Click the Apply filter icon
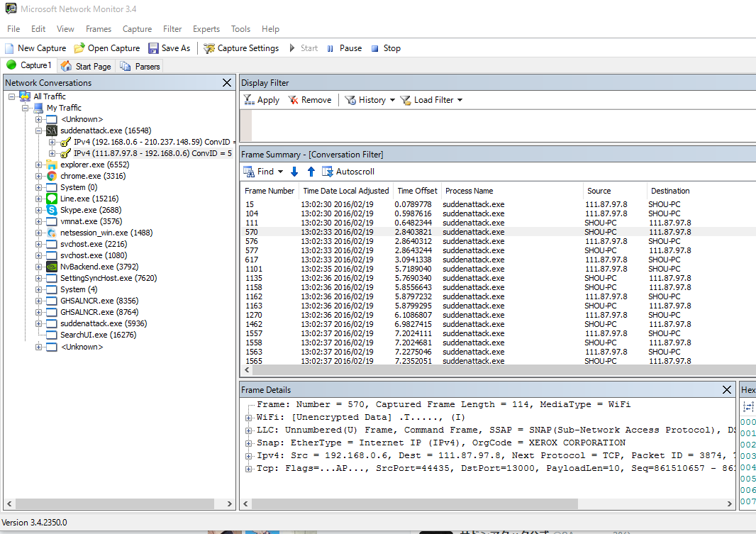 (x=249, y=100)
